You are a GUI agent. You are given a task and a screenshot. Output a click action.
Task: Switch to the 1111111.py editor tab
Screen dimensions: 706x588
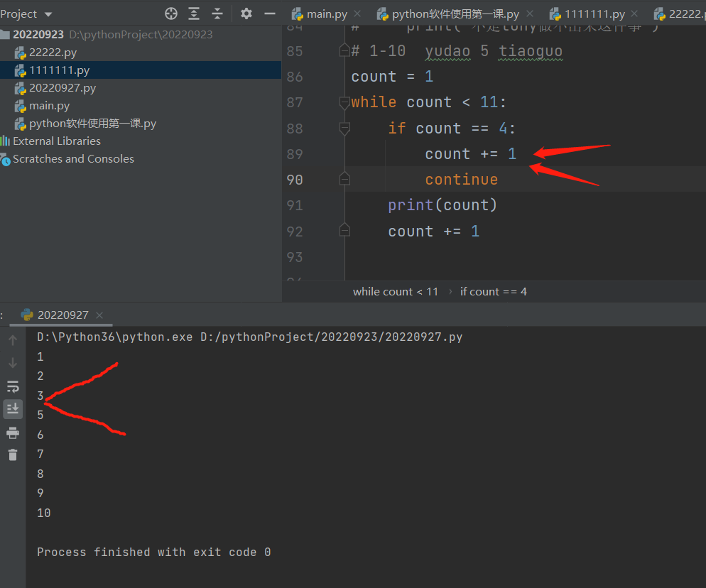pos(594,14)
